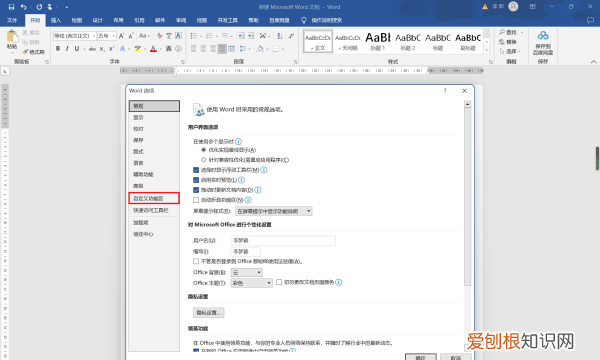Click the lightbulb Tell Me search box

pos(322,20)
